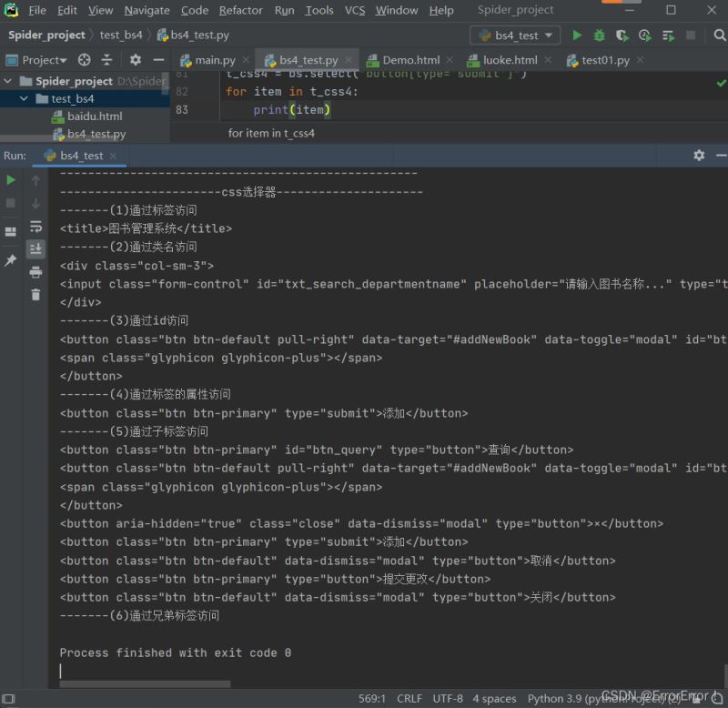
Task: Toggle soft-wrap in the Run console
Action: (x=35, y=227)
